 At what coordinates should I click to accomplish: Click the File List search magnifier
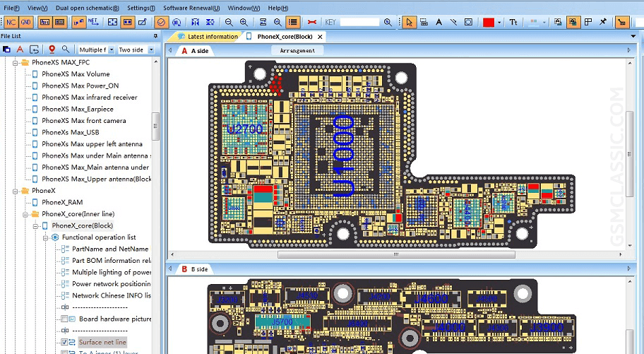point(65,49)
